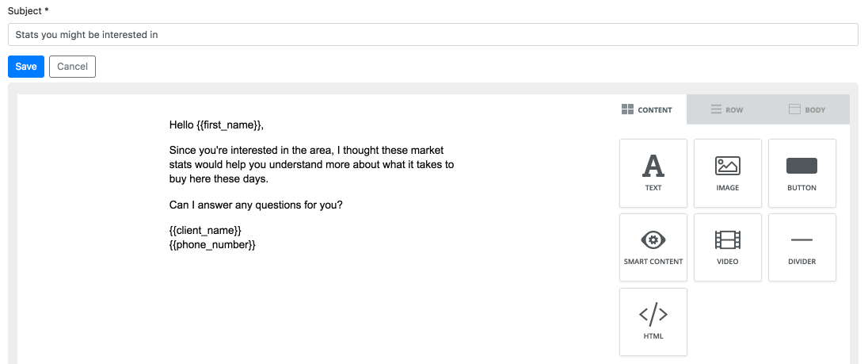Select the Text content block icon

(653, 166)
